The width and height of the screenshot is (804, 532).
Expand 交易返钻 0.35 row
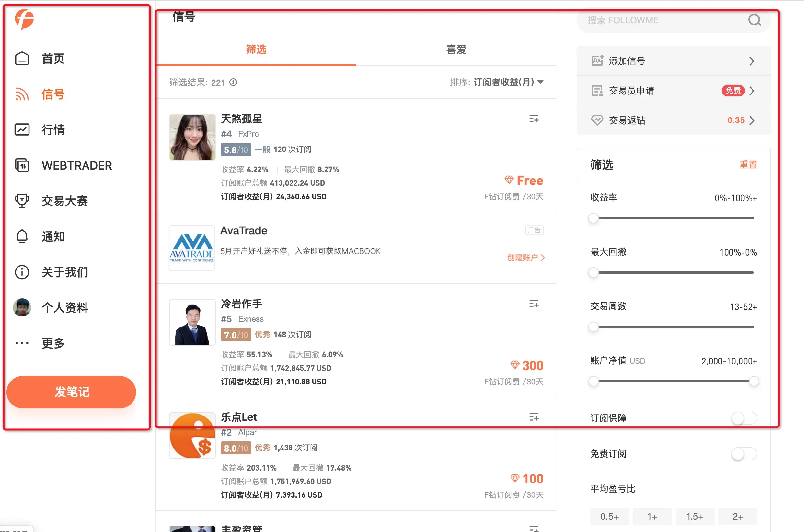tap(752, 120)
